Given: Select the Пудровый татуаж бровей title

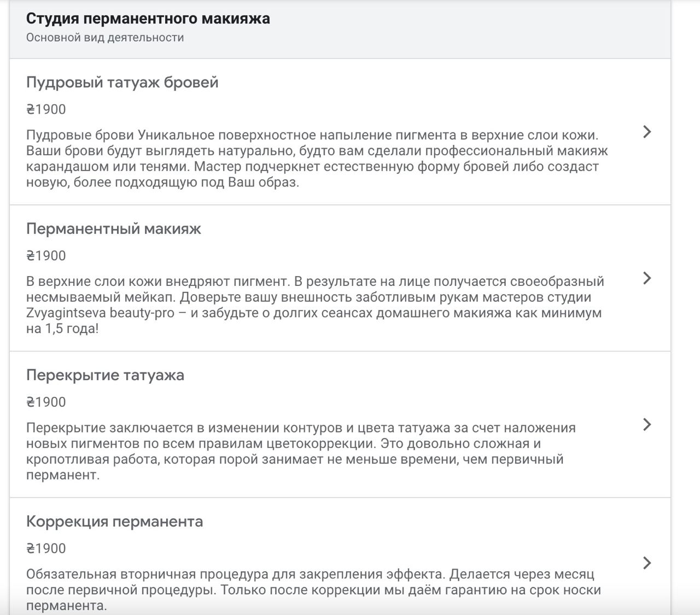Looking at the screenshot, I should pos(122,83).
